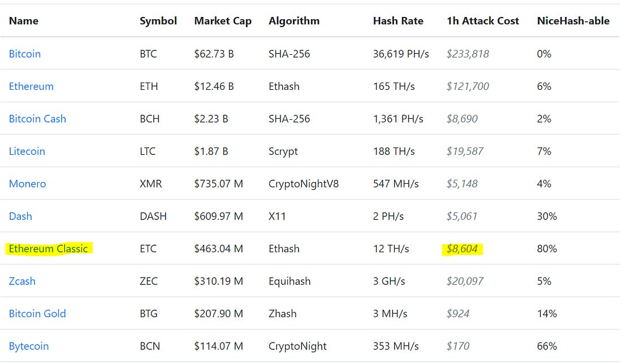
Task: Click the Monero link
Action: 27,184
